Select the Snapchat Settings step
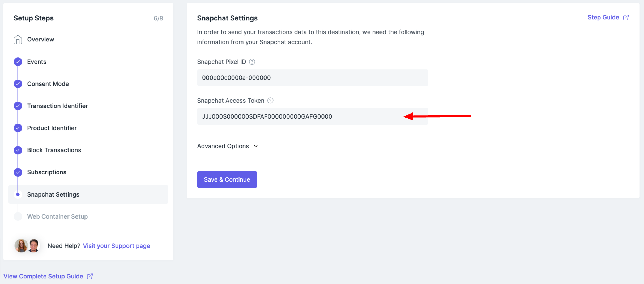The width and height of the screenshot is (644, 284). point(88,194)
